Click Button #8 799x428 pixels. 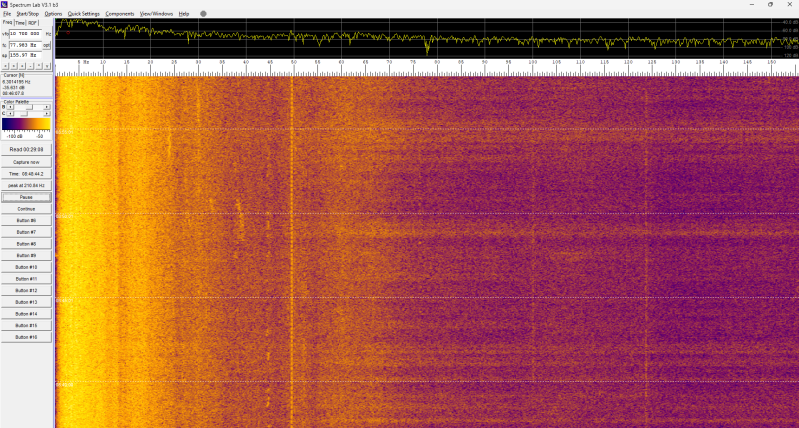26,244
